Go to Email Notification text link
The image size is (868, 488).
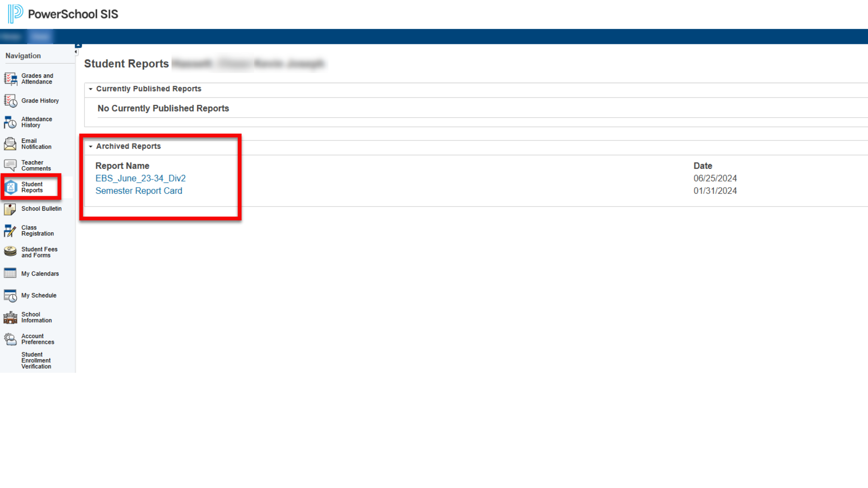click(x=36, y=144)
